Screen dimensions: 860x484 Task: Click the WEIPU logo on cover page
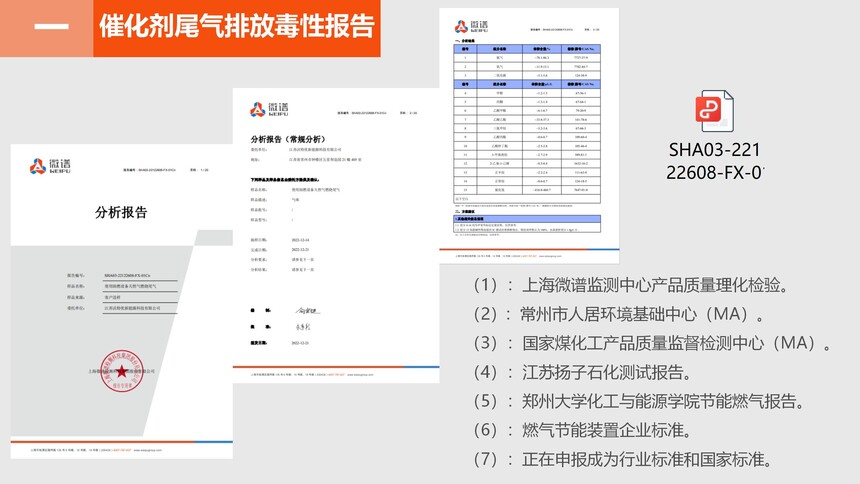50,166
